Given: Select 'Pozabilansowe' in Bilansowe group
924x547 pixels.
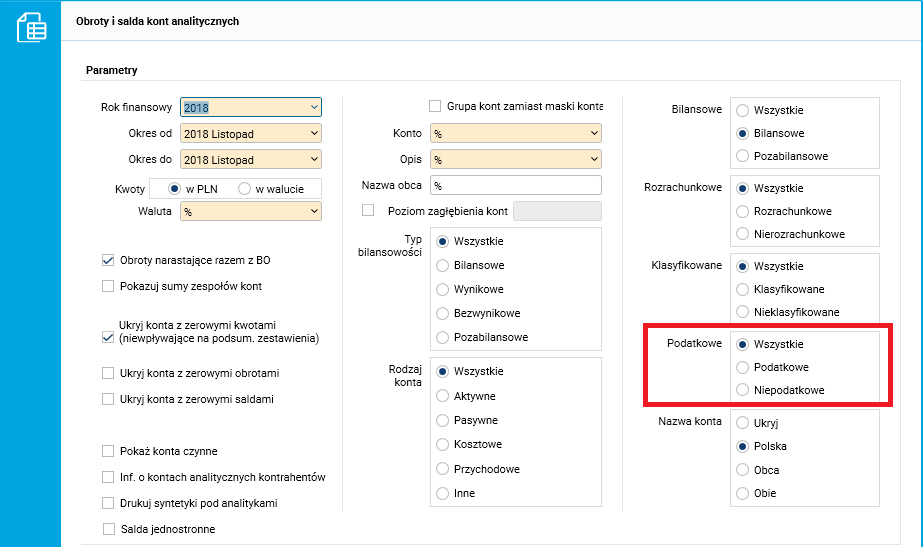Looking at the screenshot, I should (x=742, y=156).
